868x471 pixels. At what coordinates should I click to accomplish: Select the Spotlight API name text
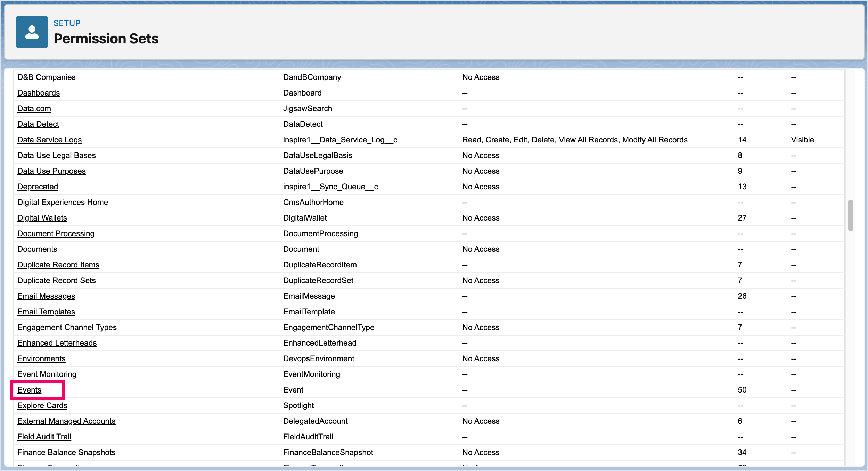coord(298,405)
